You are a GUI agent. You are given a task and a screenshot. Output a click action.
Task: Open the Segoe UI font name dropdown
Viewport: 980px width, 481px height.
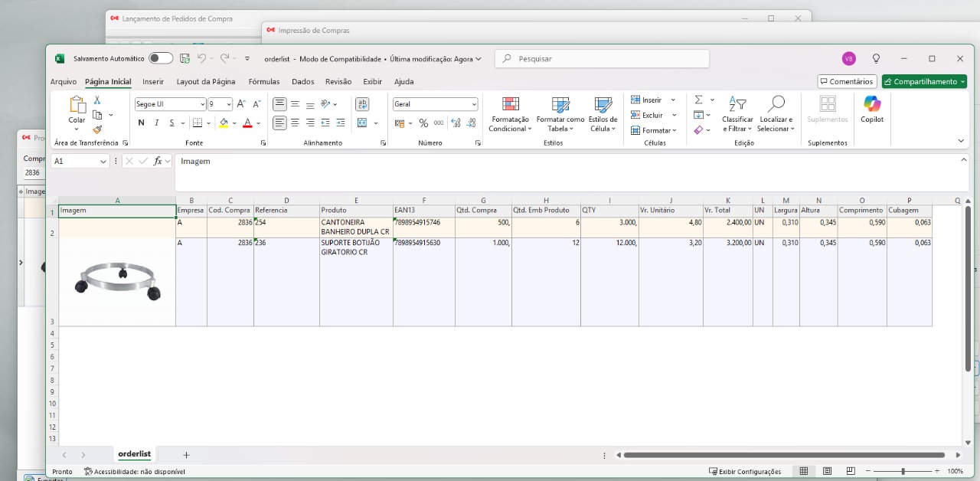coord(202,104)
